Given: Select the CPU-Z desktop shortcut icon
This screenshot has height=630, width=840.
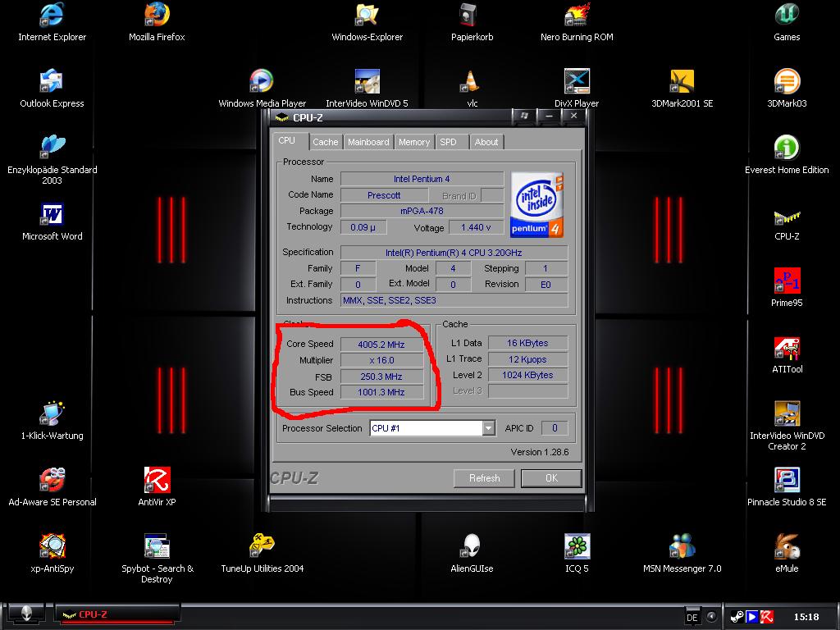Looking at the screenshot, I should (x=787, y=217).
